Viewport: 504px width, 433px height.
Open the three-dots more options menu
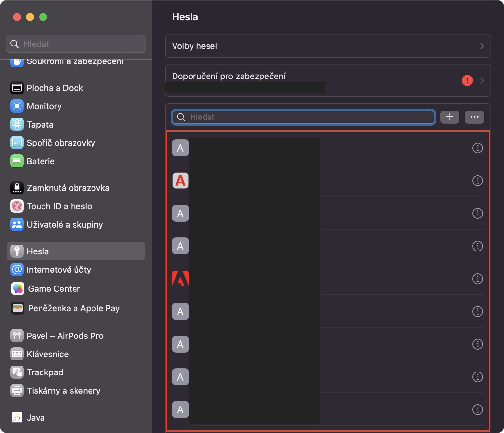(x=474, y=117)
